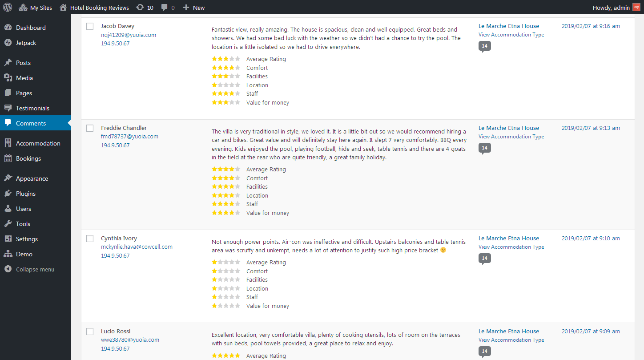This screenshot has width=644, height=360.
Task: Open the 2019/02/07 at 9:10 am date link
Action: point(591,239)
